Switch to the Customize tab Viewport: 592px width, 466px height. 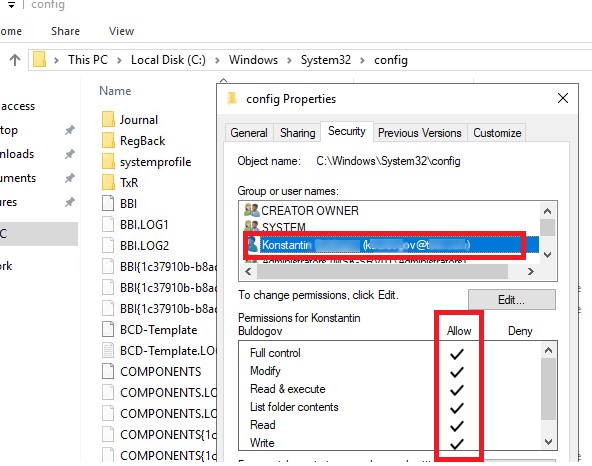coord(497,133)
